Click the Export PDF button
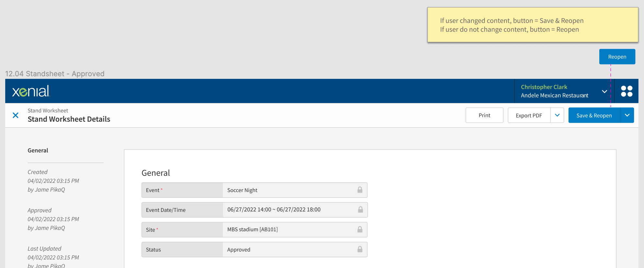 [529, 116]
